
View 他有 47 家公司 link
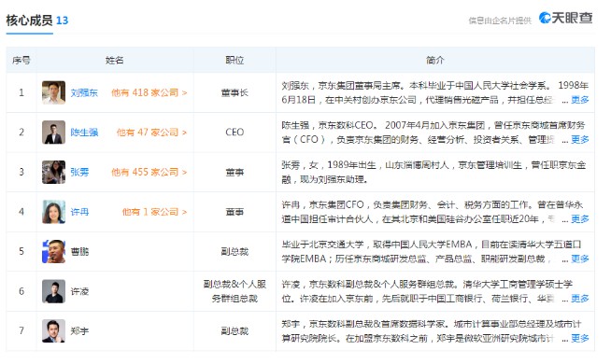click(152, 133)
